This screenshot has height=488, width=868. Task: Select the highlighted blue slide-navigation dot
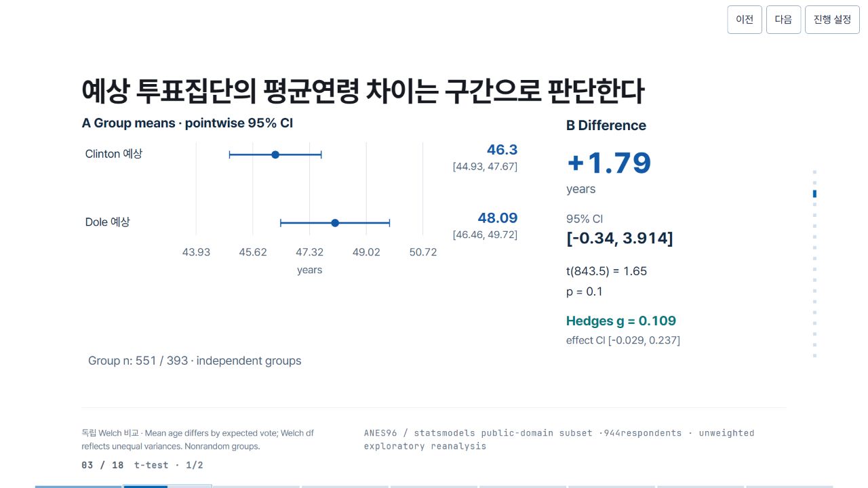[x=814, y=194]
